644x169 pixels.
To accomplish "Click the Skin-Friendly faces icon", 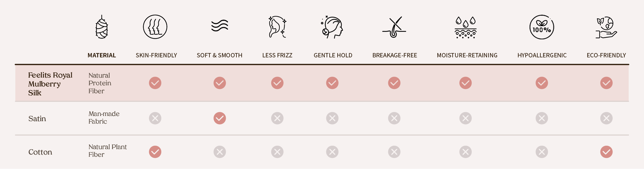I will [155, 27].
